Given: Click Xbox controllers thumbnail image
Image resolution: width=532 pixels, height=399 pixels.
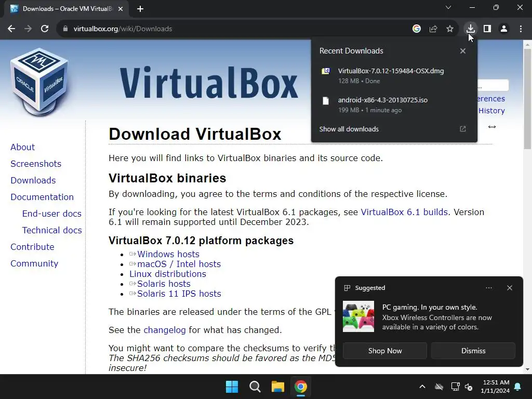Looking at the screenshot, I should [x=358, y=316].
